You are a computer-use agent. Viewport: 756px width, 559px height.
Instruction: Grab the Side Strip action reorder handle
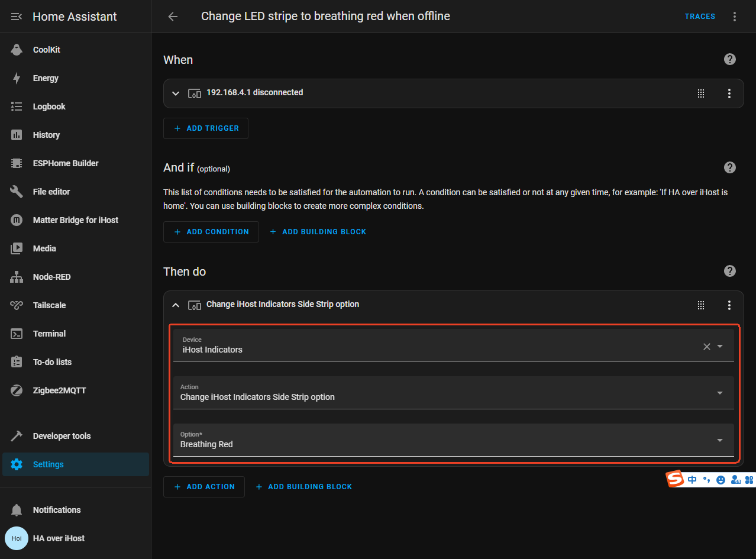(701, 305)
